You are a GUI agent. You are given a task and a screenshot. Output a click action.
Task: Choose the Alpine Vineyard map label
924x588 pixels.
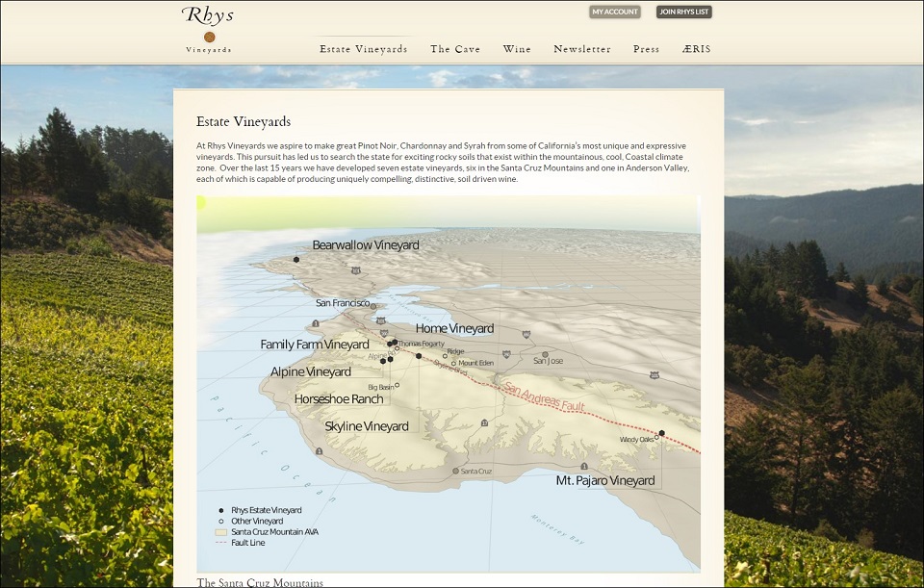pyautogui.click(x=311, y=371)
